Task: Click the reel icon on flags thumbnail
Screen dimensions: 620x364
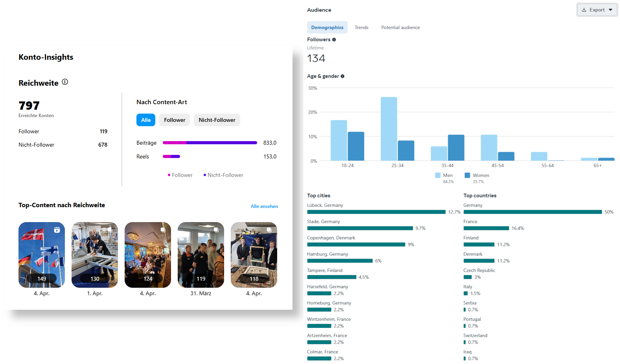Action: 57,230
